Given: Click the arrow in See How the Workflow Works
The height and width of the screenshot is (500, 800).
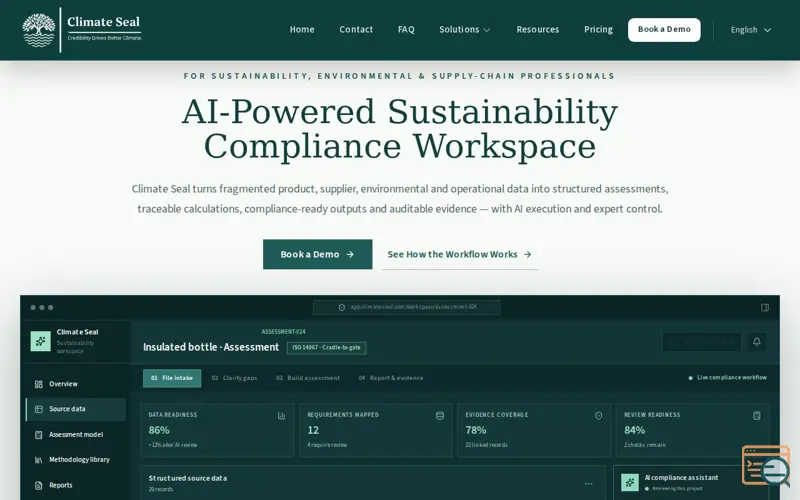Looking at the screenshot, I should tap(528, 254).
